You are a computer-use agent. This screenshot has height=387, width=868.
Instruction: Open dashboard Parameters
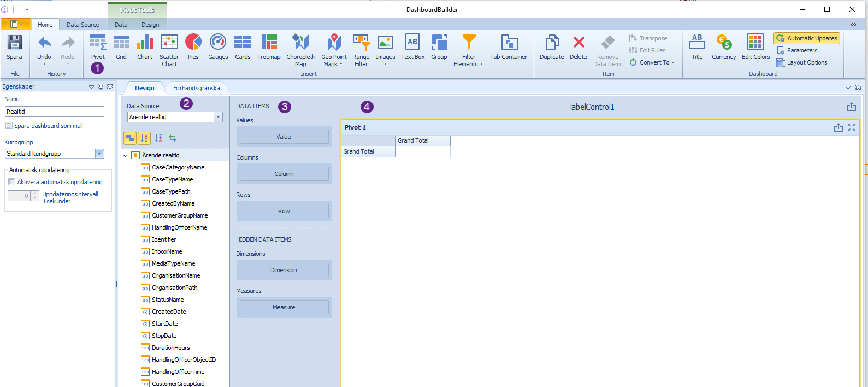(797, 50)
